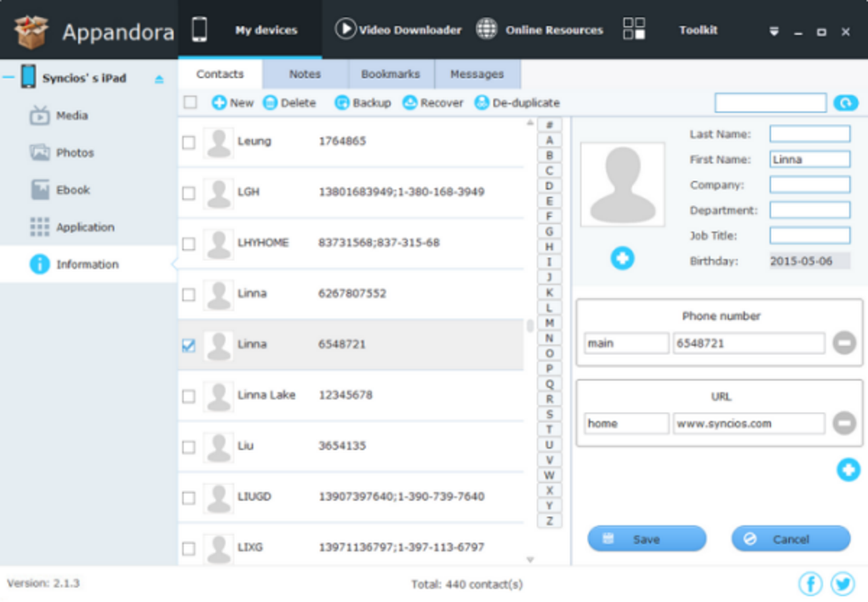Image resolution: width=868 pixels, height=602 pixels.
Task: Click the refresh search icon
Action: (845, 103)
